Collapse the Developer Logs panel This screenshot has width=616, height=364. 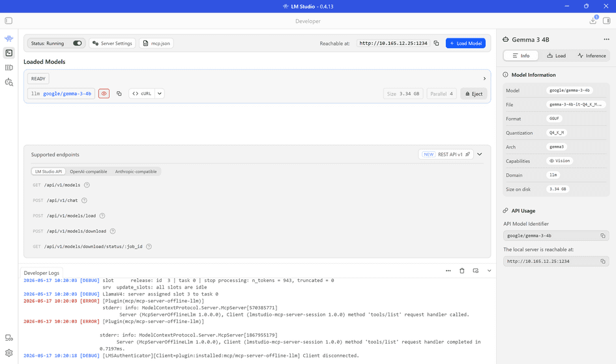click(490, 271)
